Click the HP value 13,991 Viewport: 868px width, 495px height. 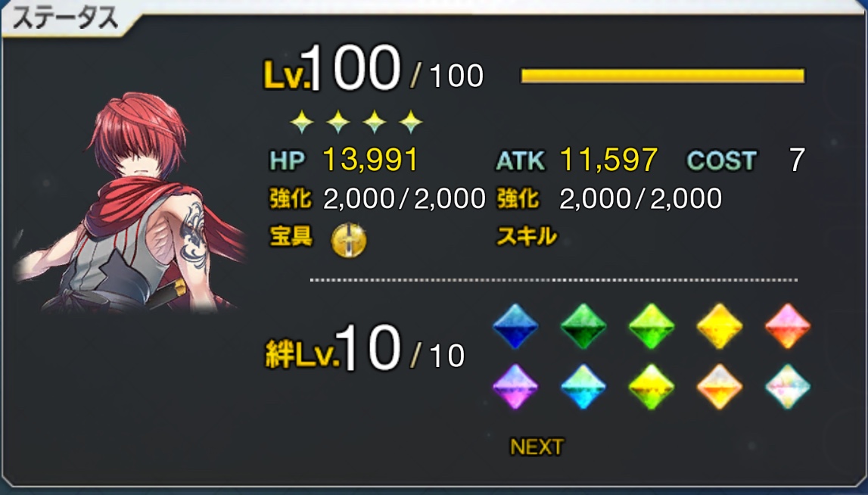pyautogui.click(x=370, y=160)
